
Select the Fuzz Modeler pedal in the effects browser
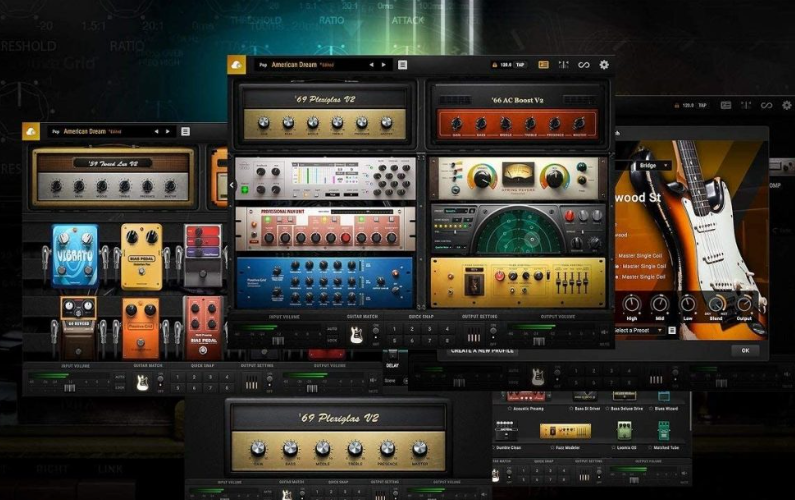click(565, 431)
